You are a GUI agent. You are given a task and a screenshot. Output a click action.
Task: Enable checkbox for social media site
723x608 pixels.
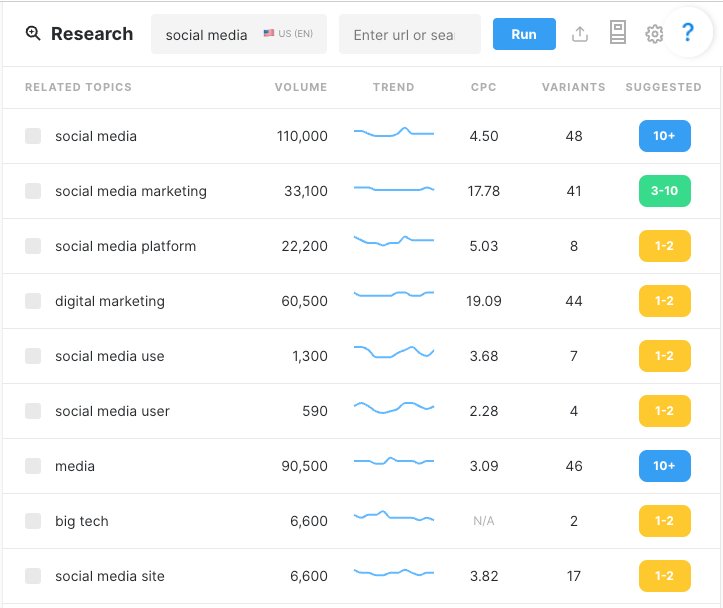(33, 576)
